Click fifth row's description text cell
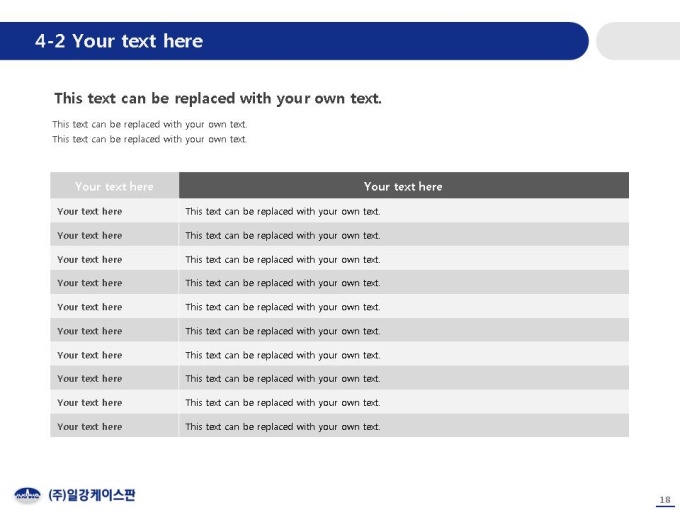The image size is (680, 510). click(x=404, y=307)
